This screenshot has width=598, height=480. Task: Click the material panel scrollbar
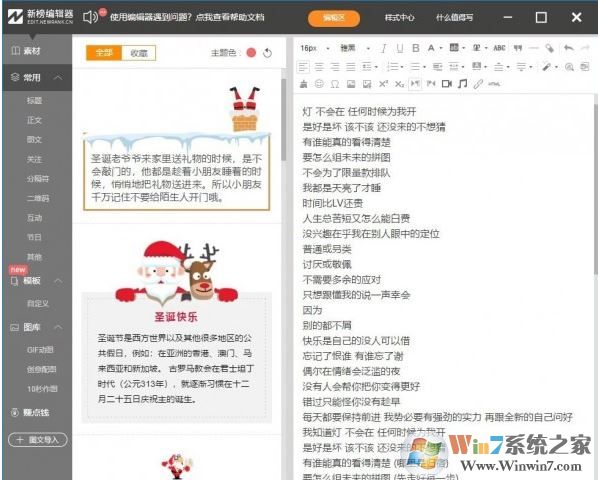pos(283,120)
